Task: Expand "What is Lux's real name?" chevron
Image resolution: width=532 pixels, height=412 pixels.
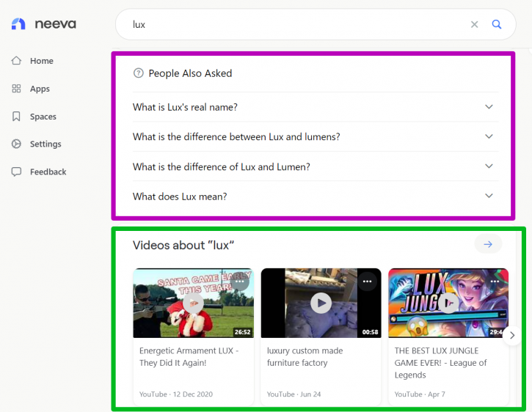Action: [x=489, y=107]
